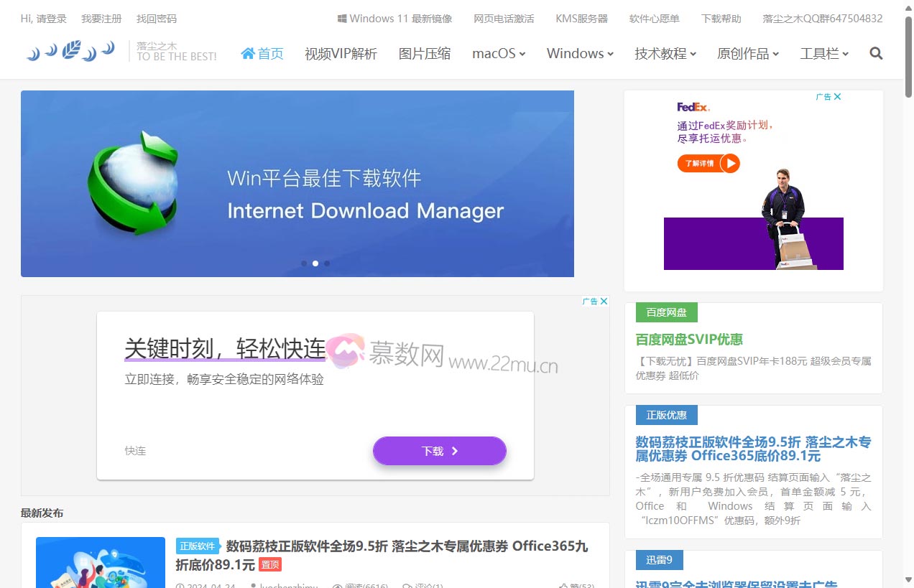This screenshot has height=588, width=914.
Task: Select the middle carousel indicator dot
Action: click(x=315, y=263)
